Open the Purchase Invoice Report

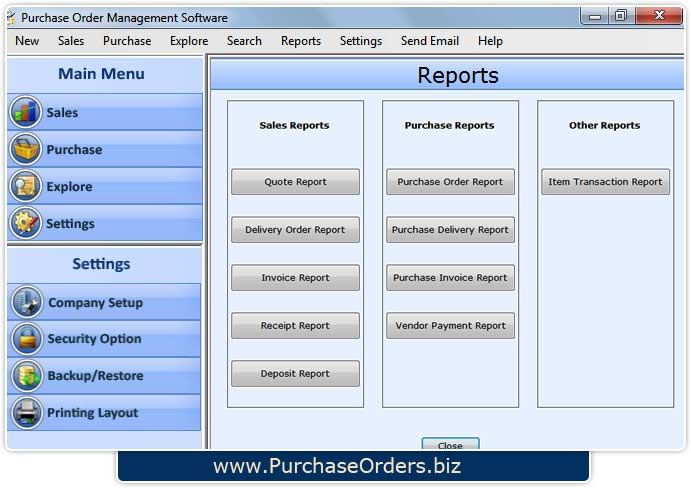[450, 278]
